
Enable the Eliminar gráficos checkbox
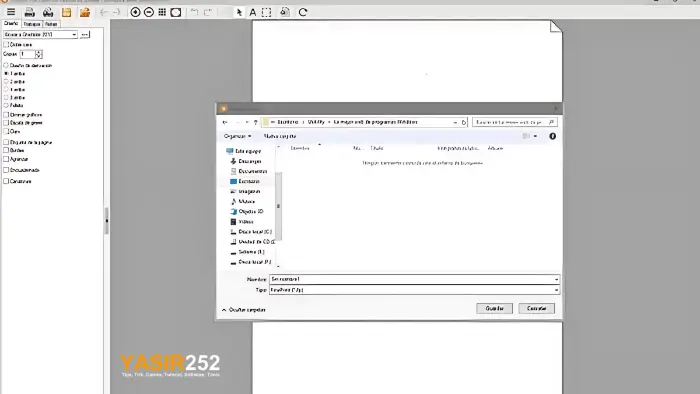click(6, 115)
